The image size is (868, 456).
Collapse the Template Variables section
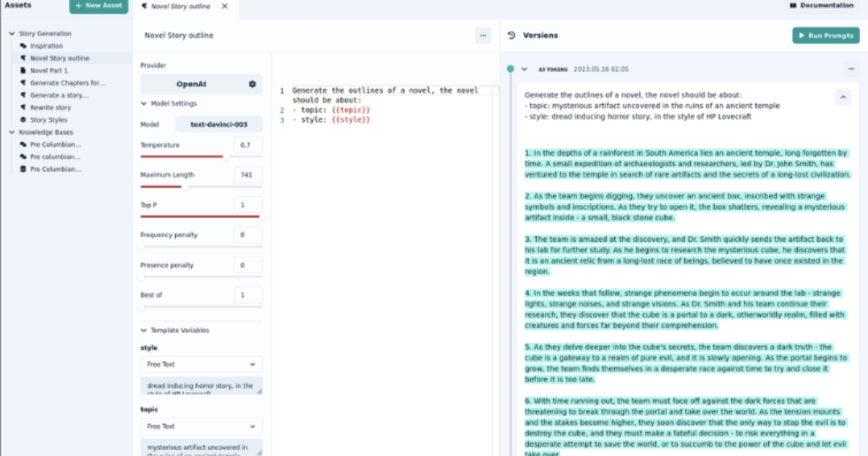click(x=143, y=330)
